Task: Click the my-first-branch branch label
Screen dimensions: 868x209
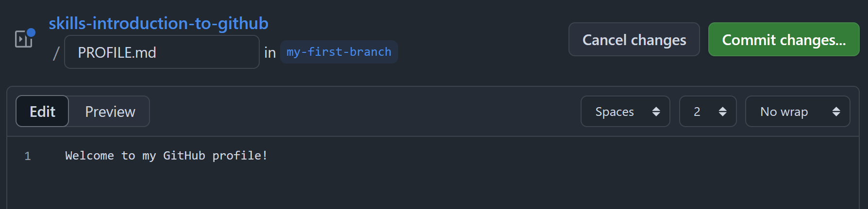Action: point(339,52)
